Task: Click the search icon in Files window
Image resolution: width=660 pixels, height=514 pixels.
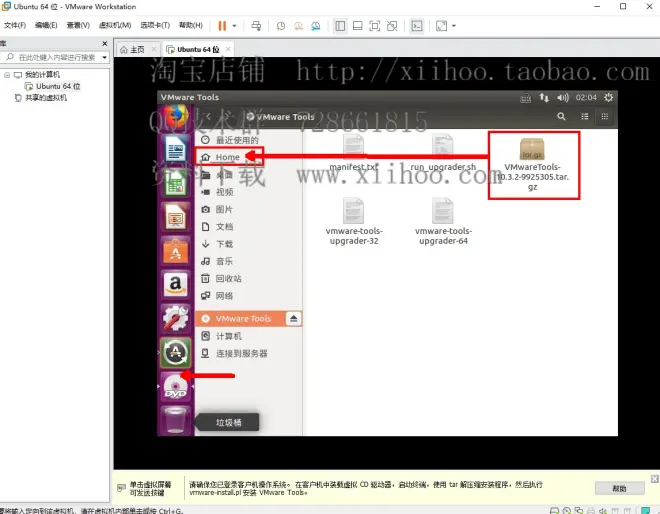Action: coord(561,117)
